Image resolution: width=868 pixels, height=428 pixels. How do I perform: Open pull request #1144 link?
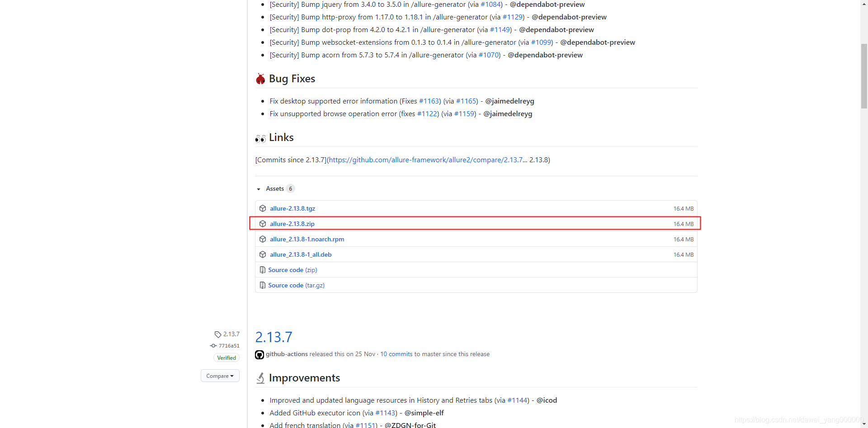pyautogui.click(x=517, y=400)
